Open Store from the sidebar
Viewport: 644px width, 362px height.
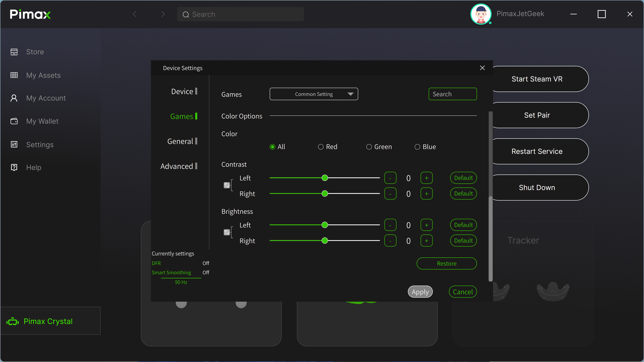35,52
